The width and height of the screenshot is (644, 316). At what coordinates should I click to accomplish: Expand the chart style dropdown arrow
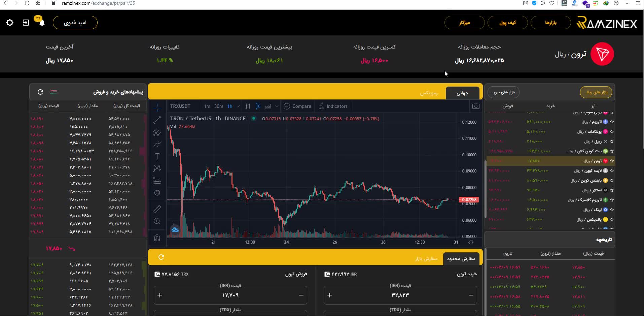pos(277,106)
